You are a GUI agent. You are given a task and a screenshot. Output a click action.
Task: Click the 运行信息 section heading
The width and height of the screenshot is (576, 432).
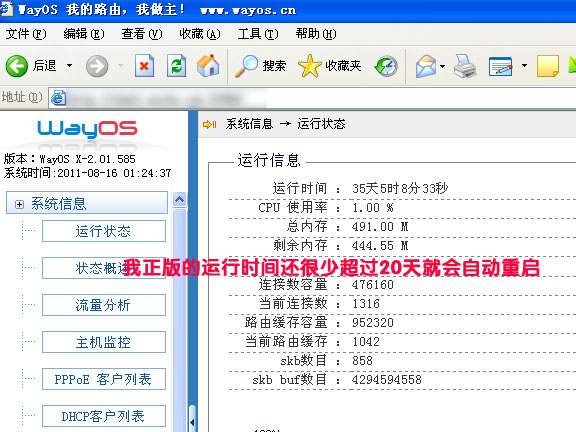pyautogui.click(x=269, y=161)
